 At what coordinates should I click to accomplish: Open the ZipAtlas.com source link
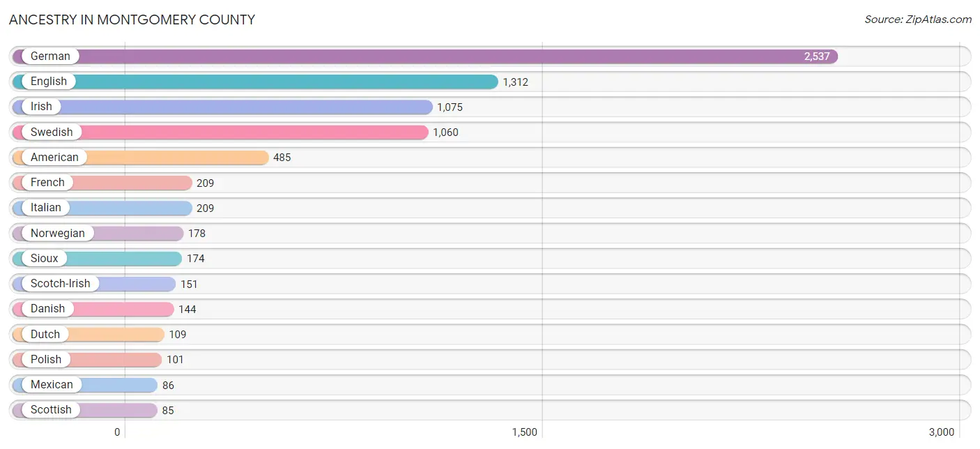(x=918, y=20)
